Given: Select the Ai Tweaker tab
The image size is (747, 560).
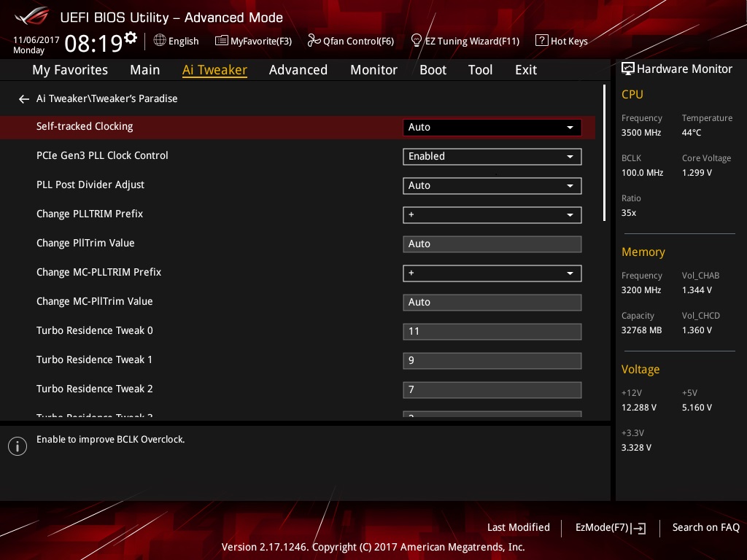Looking at the screenshot, I should coord(214,70).
